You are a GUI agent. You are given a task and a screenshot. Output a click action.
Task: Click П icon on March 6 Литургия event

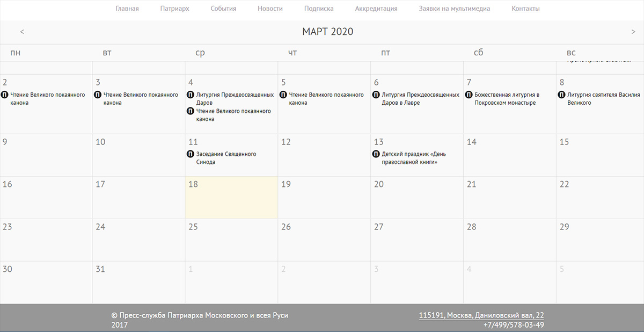[x=376, y=95]
